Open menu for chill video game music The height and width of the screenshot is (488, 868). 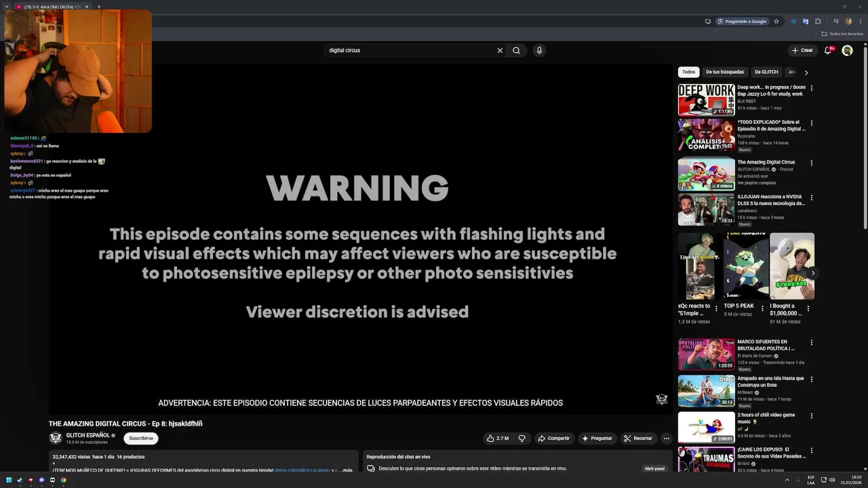tap(812, 416)
